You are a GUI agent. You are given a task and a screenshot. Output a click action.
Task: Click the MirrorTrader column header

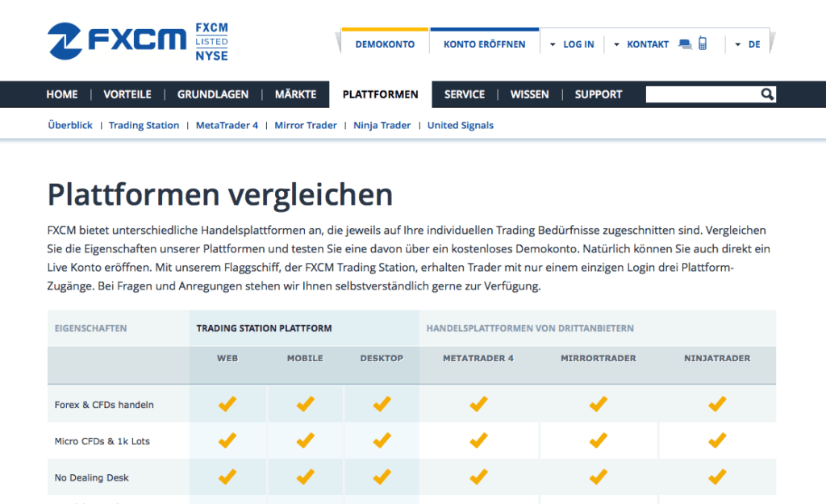click(x=599, y=358)
